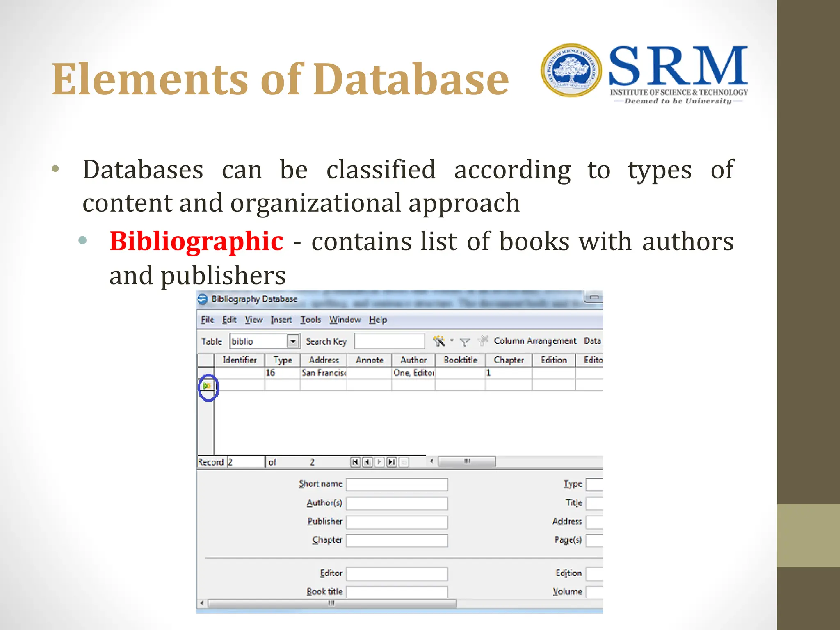Click the Reset Filter icon
The width and height of the screenshot is (840, 630).
[484, 340]
